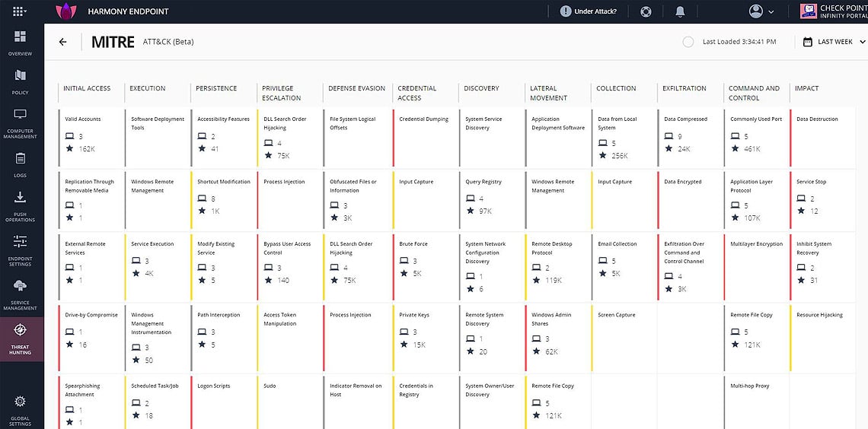Click the Drive-by Compromise technique
The width and height of the screenshot is (868, 429).
coord(91,338)
